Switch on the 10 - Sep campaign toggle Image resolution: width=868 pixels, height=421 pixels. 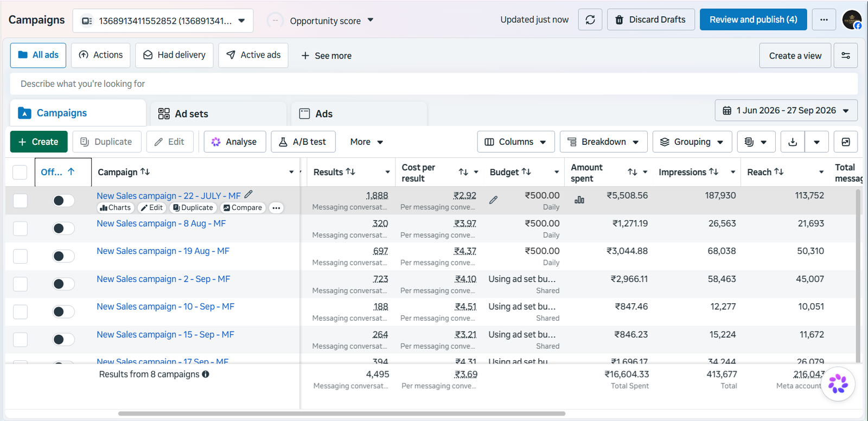pyautogui.click(x=63, y=311)
